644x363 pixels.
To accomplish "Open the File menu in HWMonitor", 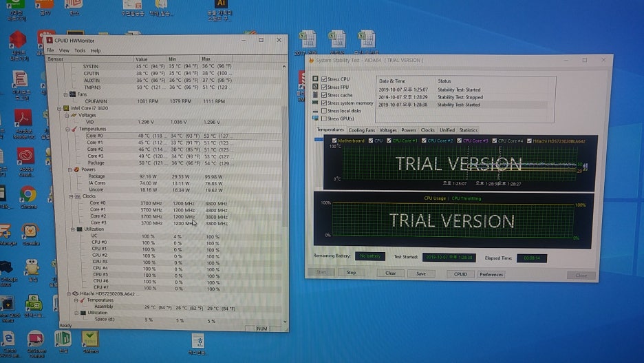I will (50, 50).
